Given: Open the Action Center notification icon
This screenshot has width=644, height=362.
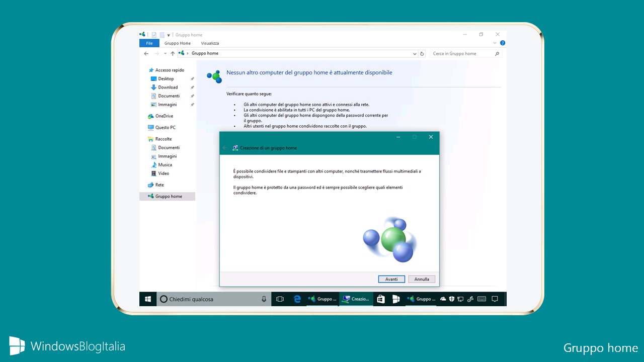Looking at the screenshot, I should coord(495,299).
